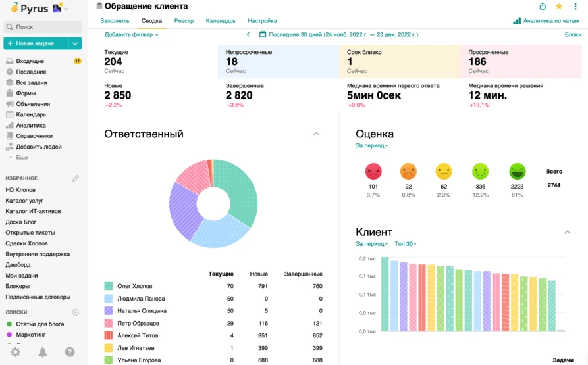Collapse the Responsible chart section
This screenshot has width=588, height=365.
tap(316, 134)
